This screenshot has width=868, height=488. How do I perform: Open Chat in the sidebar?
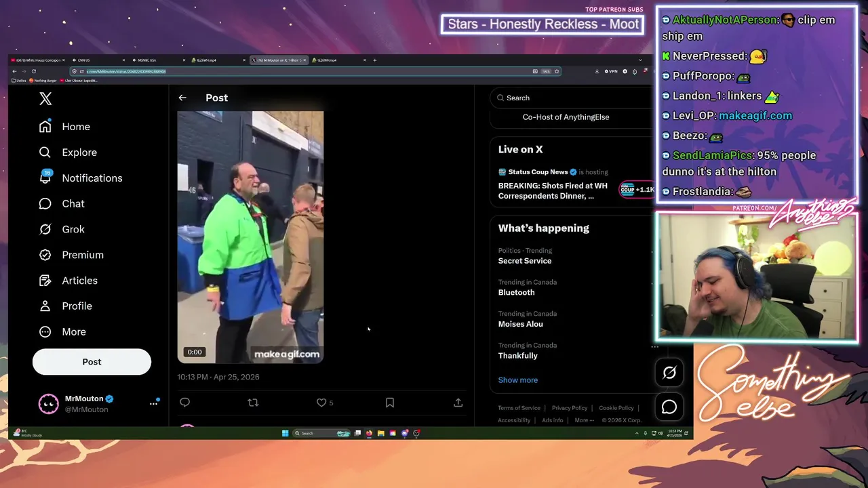pyautogui.click(x=62, y=204)
